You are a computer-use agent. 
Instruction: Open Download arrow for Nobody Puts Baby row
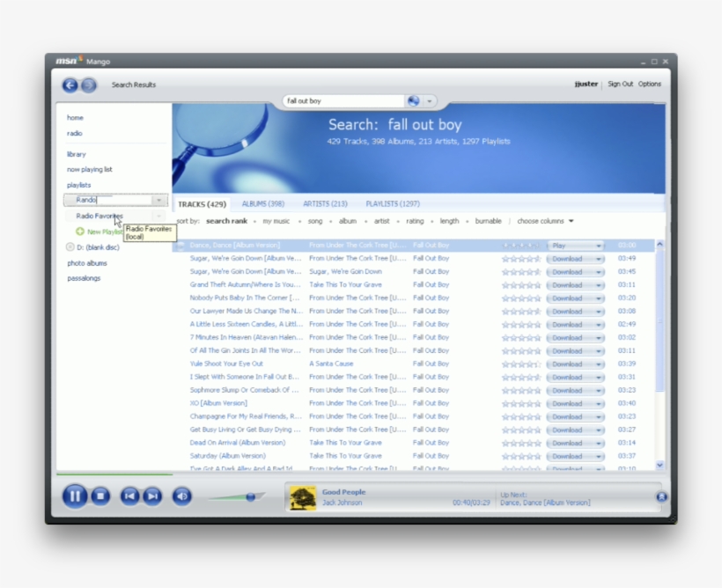(599, 298)
